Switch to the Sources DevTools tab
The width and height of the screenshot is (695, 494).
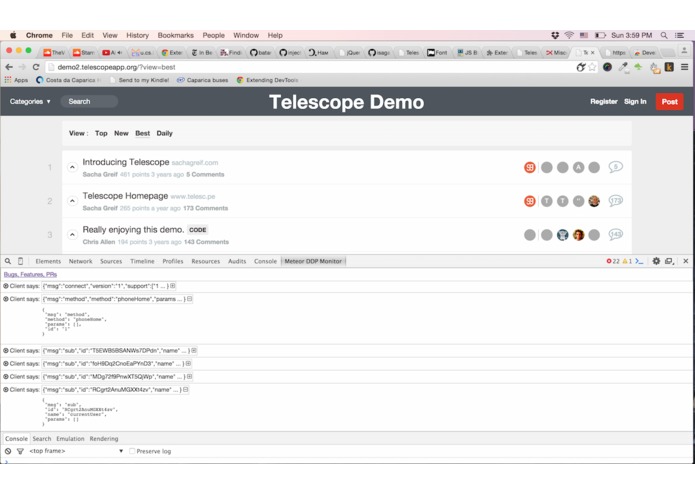pos(111,261)
